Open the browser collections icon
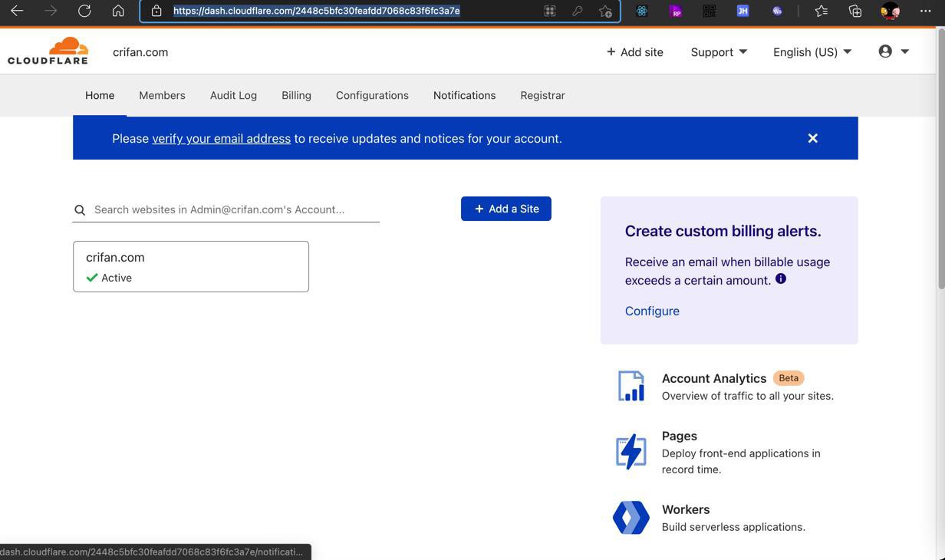The image size is (945, 560). coord(855,11)
